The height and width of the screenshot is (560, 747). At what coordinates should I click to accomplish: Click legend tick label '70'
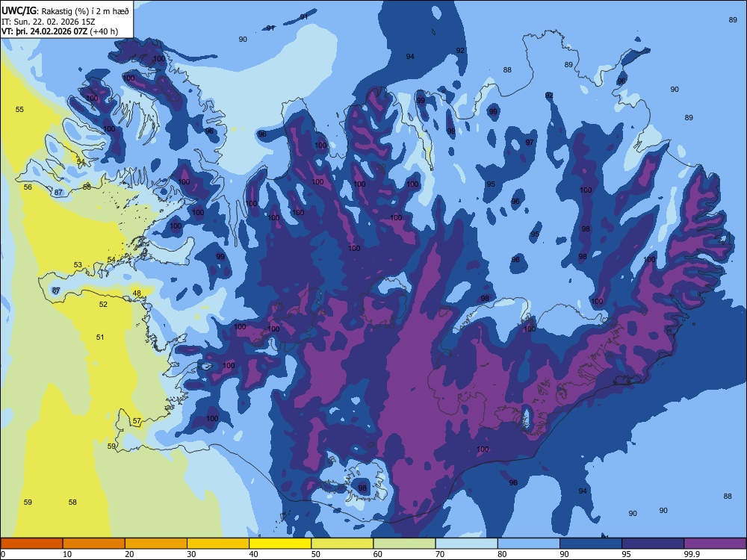[x=440, y=554]
